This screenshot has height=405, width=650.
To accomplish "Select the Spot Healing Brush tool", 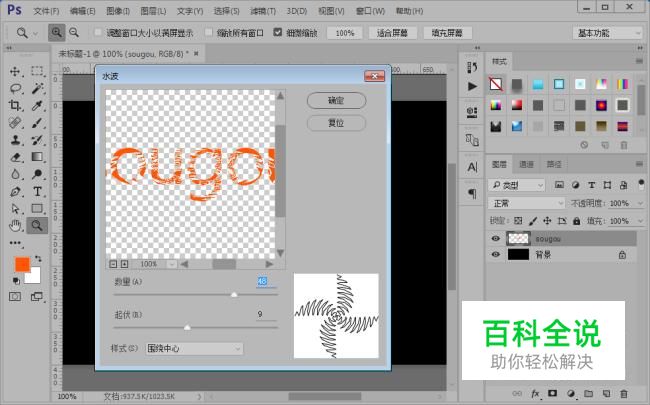I will (x=15, y=123).
